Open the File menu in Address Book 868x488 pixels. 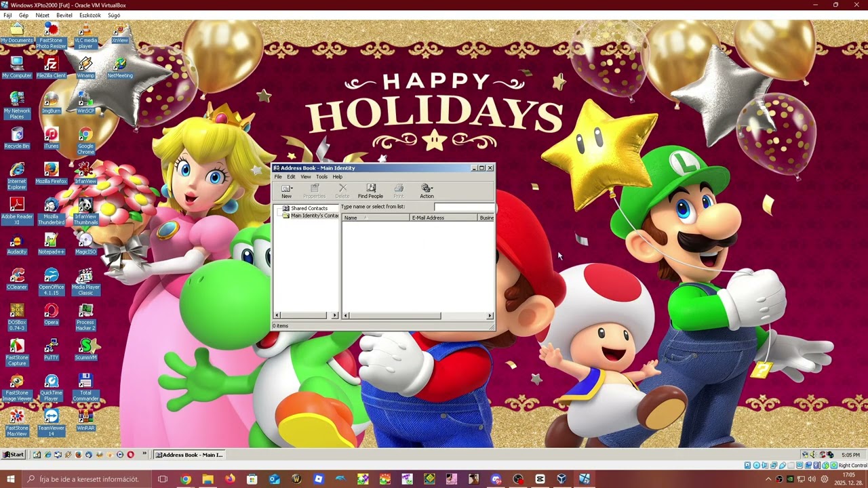278,177
